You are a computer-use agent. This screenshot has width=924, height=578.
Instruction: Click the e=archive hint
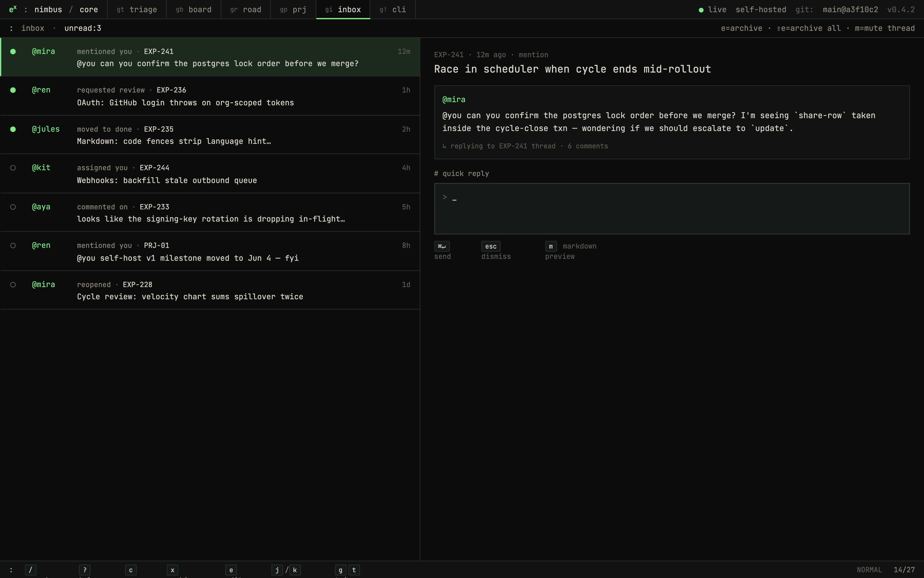pyautogui.click(x=742, y=28)
